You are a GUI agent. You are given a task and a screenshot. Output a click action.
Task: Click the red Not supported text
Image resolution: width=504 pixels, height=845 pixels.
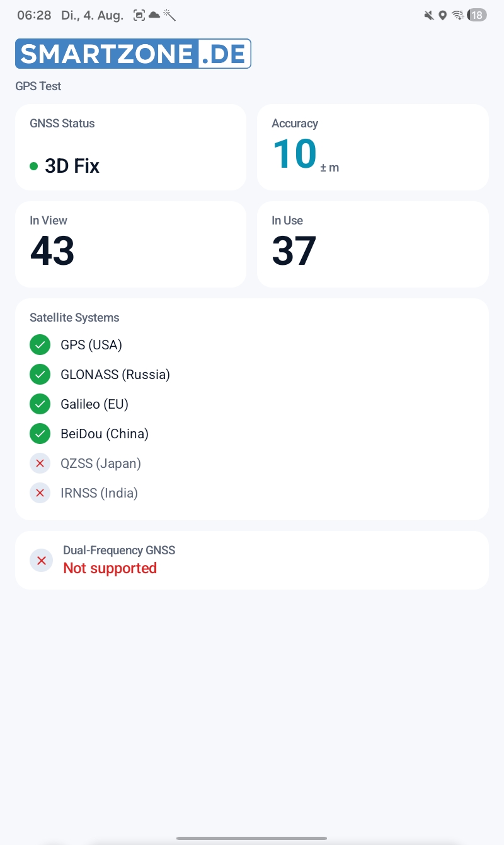tap(110, 568)
